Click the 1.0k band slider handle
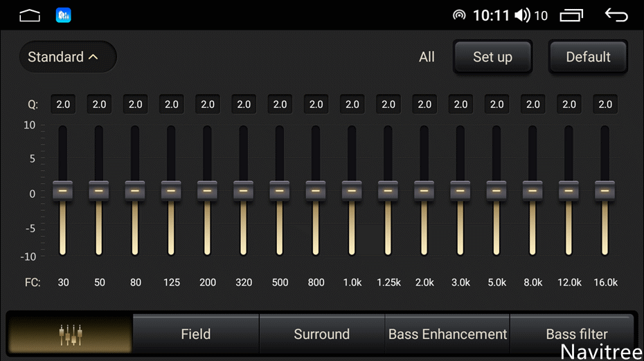The width and height of the screenshot is (644, 361). click(352, 190)
